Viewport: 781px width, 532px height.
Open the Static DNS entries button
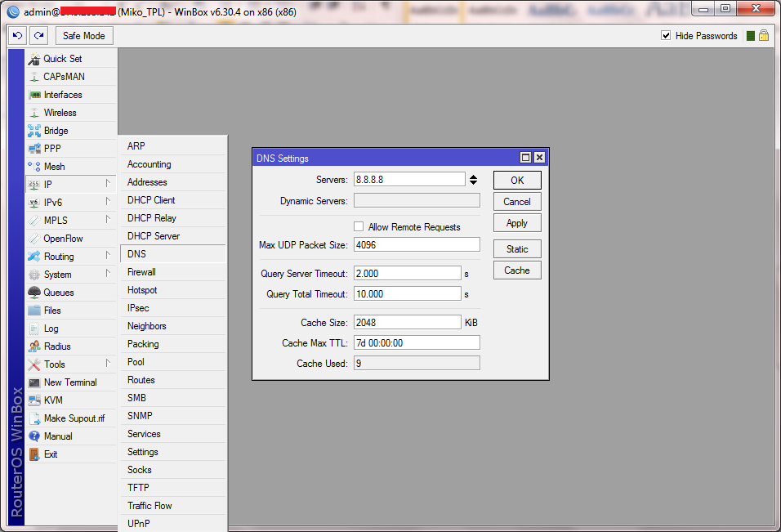[x=517, y=249]
